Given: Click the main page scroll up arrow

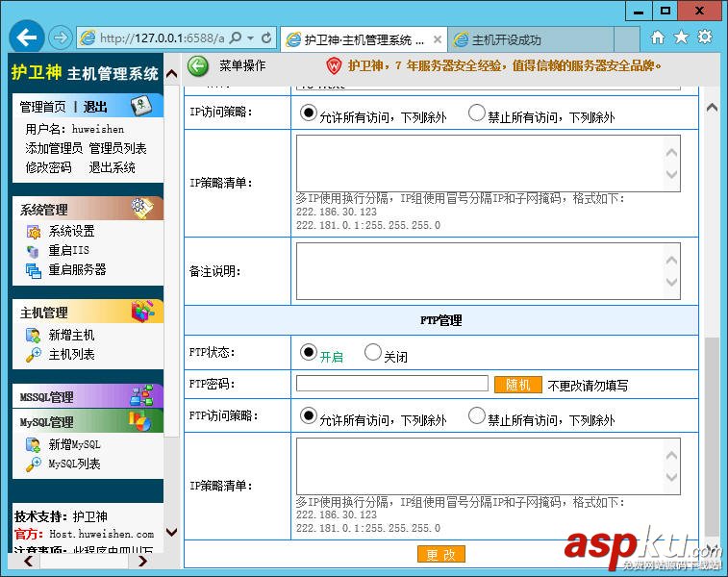Looking at the screenshot, I should pos(712,108).
